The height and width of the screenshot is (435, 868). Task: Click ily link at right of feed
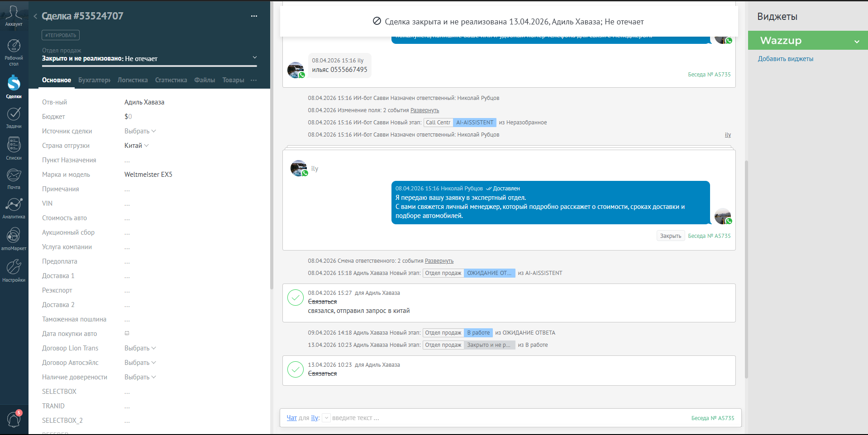(728, 135)
